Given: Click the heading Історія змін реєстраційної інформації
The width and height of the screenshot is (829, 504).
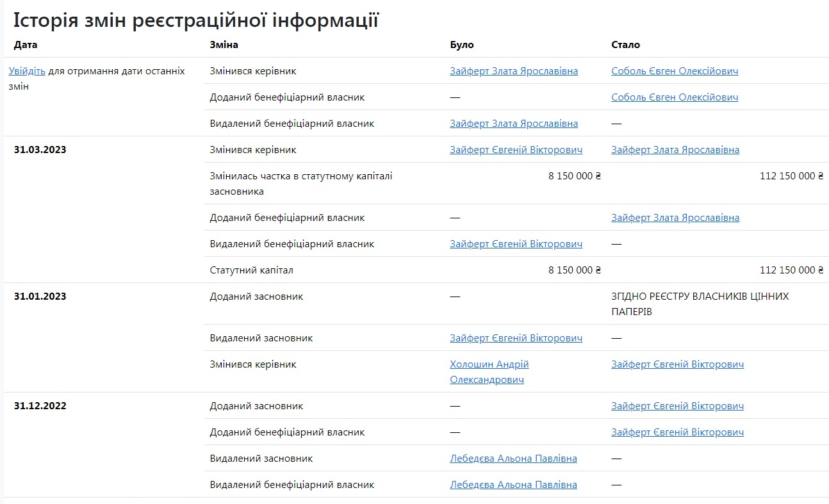Looking at the screenshot, I should [x=196, y=20].
